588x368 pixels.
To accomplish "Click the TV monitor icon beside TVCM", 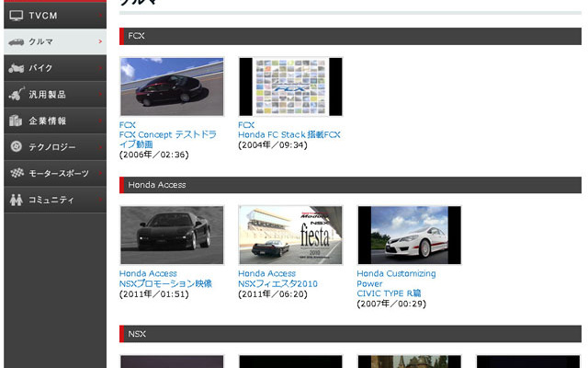I will click(x=17, y=16).
